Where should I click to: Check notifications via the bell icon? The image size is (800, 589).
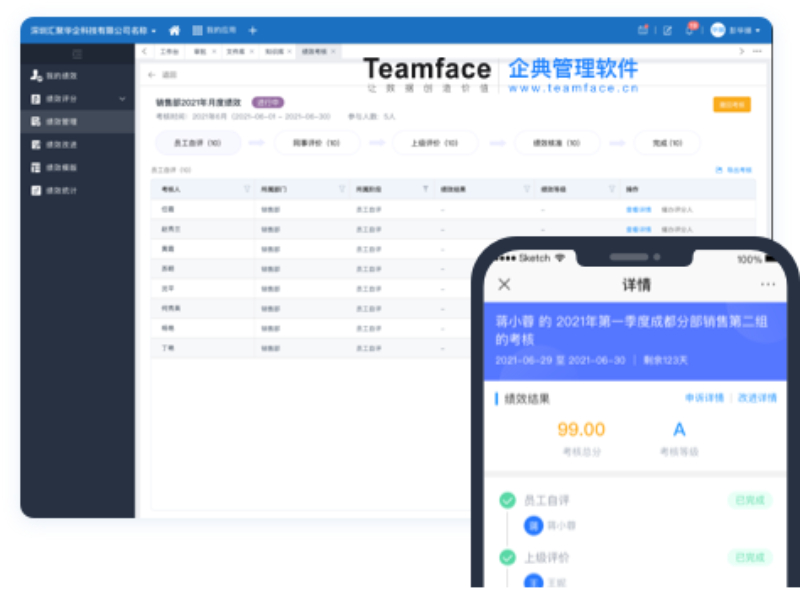point(690,30)
